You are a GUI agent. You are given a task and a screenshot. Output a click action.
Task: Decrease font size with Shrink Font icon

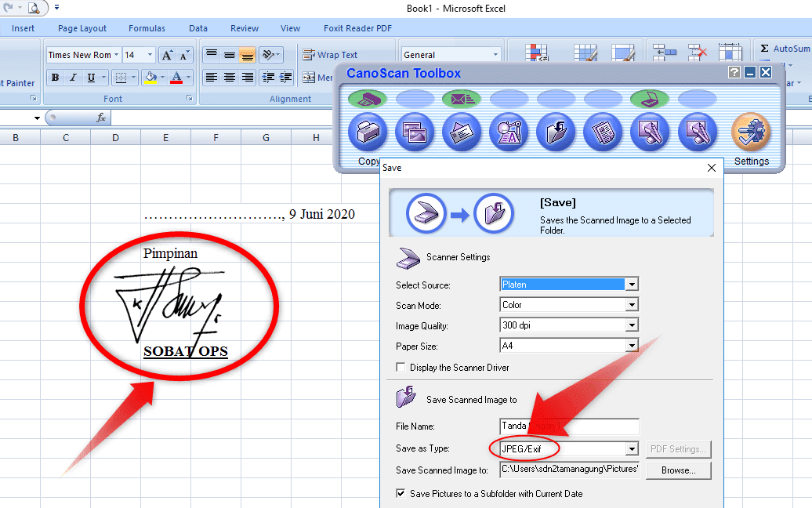click(x=184, y=55)
